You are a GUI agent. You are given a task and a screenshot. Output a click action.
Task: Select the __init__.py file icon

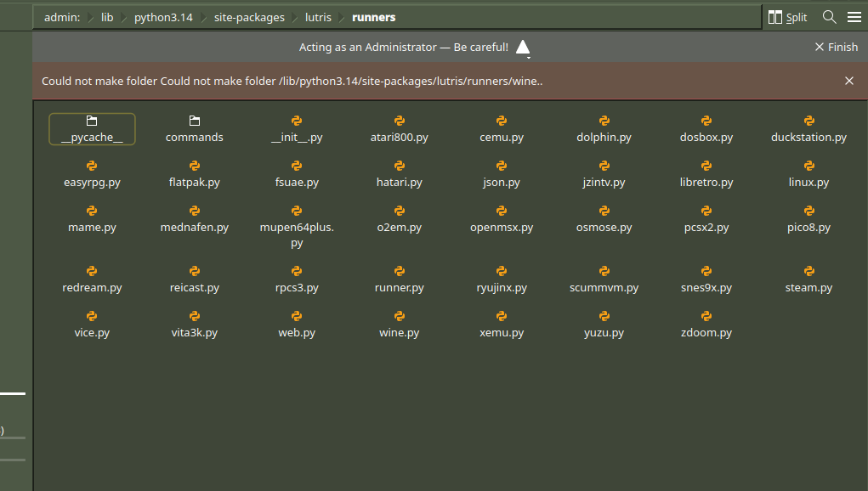(297, 121)
